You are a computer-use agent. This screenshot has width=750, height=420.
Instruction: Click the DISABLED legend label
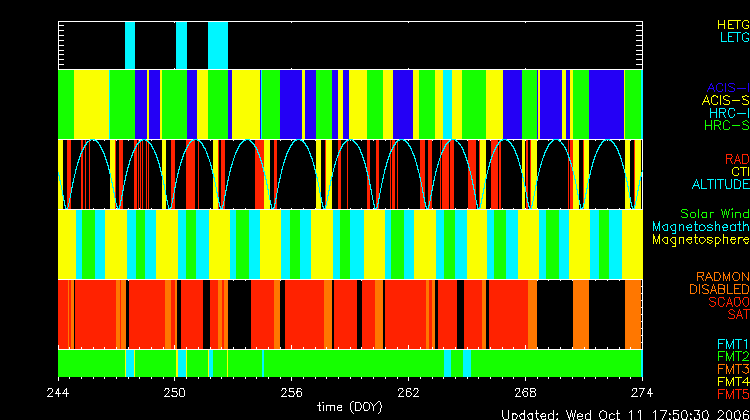coord(720,290)
